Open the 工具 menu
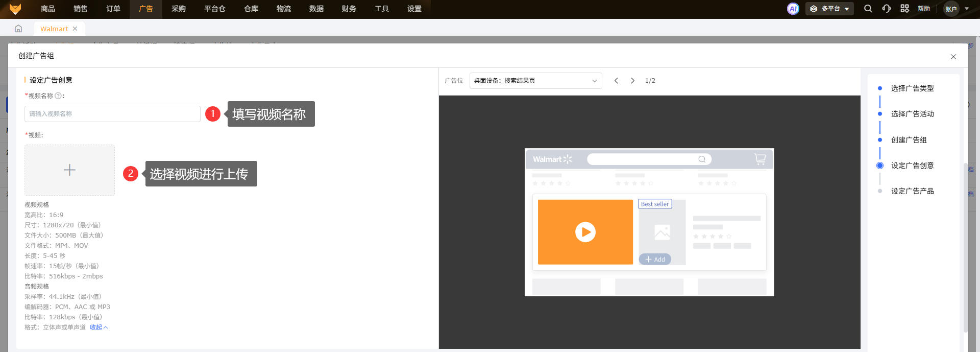The image size is (980, 352). tap(382, 9)
